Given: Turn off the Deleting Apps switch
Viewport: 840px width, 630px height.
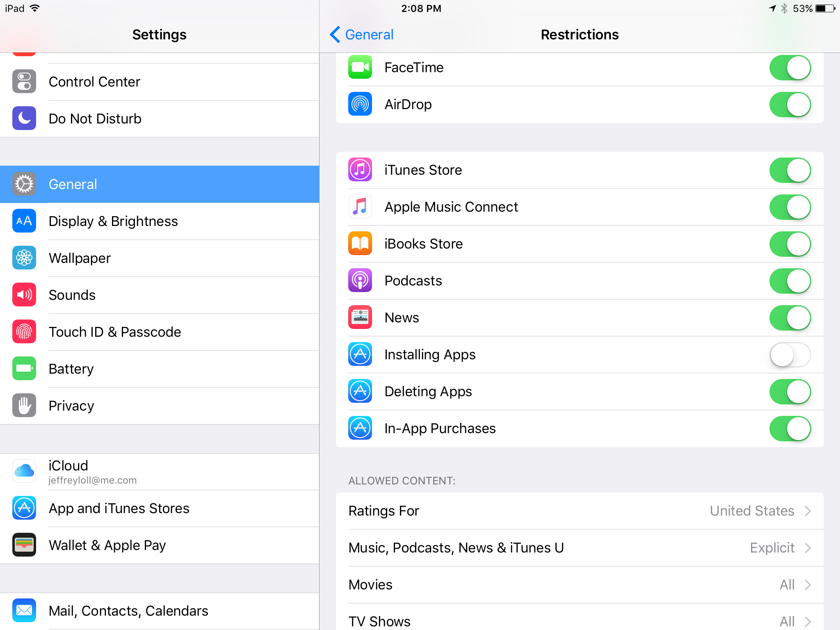Looking at the screenshot, I should point(790,392).
